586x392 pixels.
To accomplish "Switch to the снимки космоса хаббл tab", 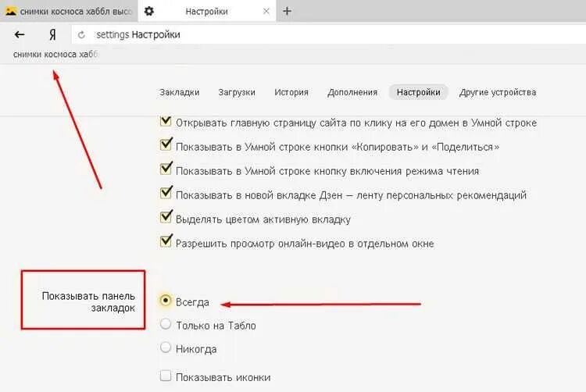I will click(69, 11).
